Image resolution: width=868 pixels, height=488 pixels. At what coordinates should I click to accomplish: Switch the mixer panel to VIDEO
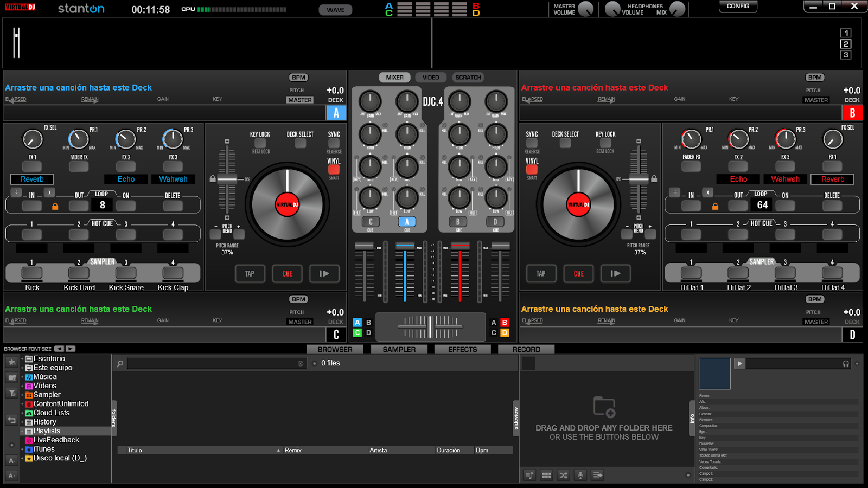tap(430, 77)
